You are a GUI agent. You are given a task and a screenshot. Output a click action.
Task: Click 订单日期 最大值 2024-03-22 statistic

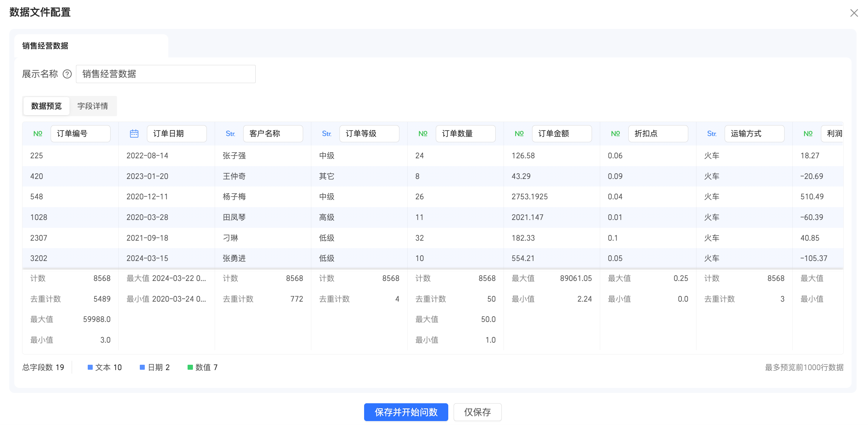[166, 278]
